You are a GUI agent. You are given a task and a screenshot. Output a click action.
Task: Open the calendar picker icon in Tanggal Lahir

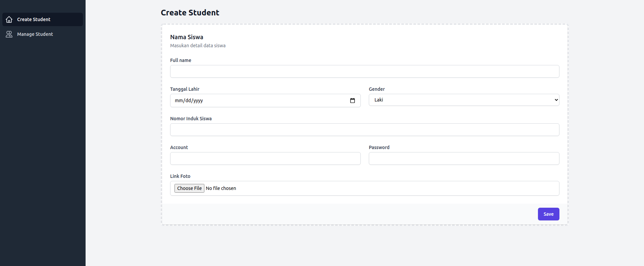click(352, 101)
